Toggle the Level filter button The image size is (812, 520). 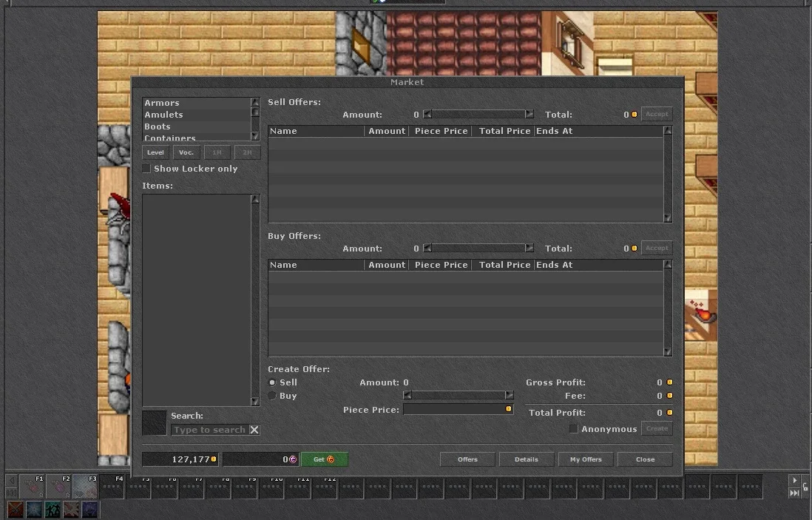point(155,152)
